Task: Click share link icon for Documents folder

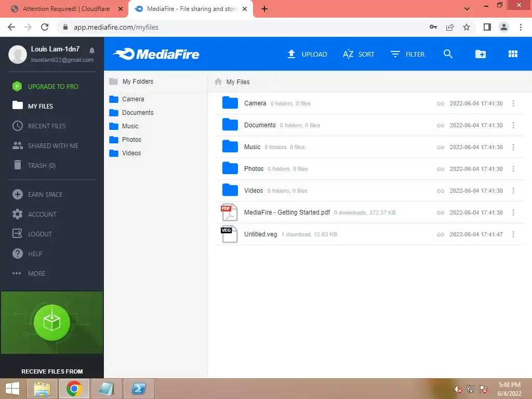Action: coord(441,125)
